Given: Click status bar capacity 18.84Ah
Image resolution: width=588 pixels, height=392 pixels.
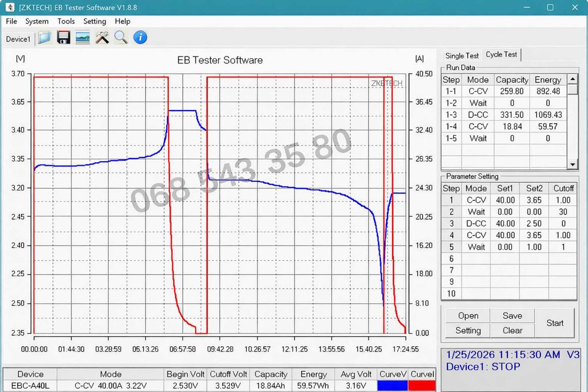Looking at the screenshot, I should (270, 386).
